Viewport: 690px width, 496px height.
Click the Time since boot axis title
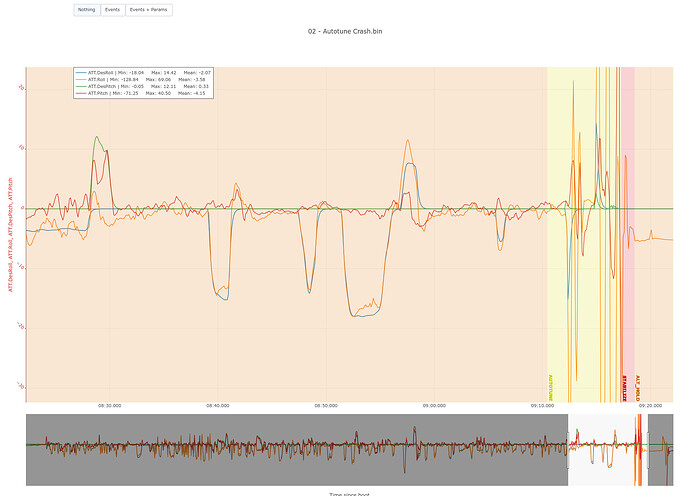click(349, 494)
